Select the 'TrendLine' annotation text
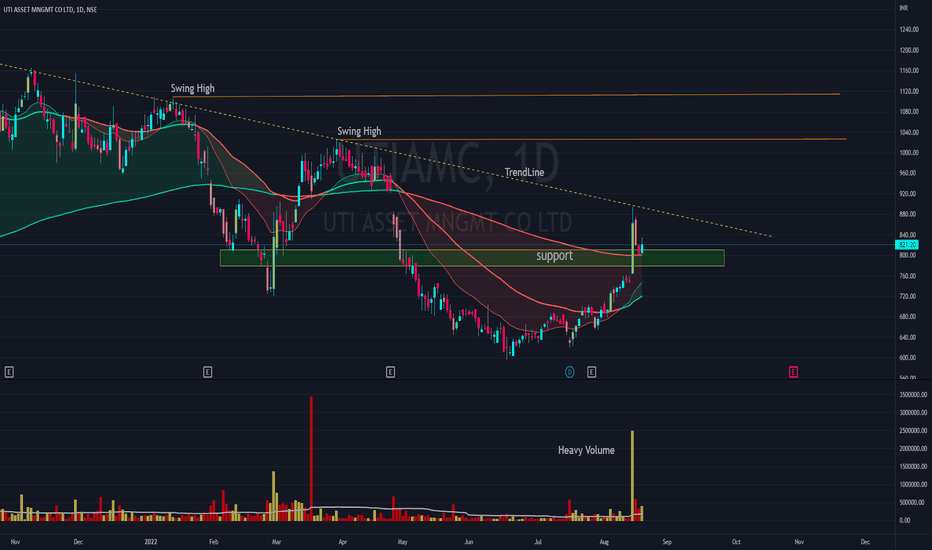932x550 pixels. tap(524, 172)
